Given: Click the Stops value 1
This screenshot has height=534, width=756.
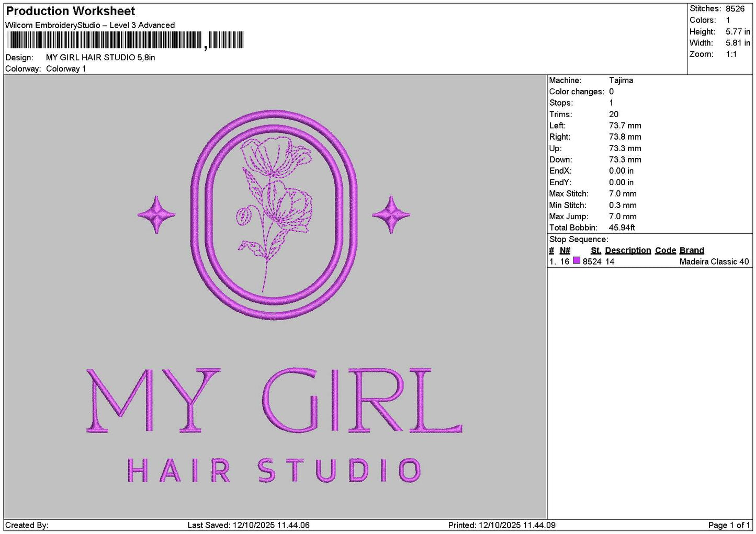Looking at the screenshot, I should coord(611,103).
